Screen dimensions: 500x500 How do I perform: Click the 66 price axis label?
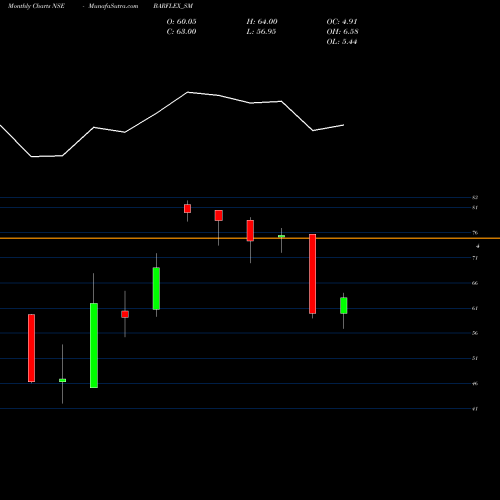point(475,283)
